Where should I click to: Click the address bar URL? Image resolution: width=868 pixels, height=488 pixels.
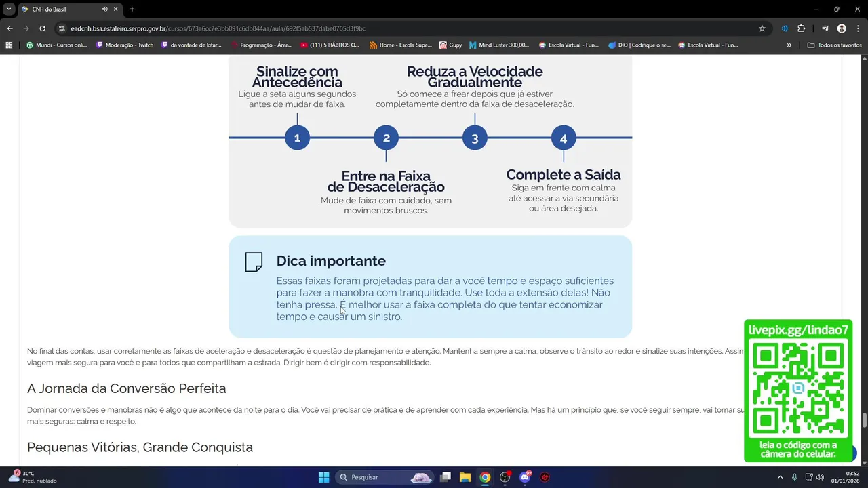pyautogui.click(x=218, y=28)
